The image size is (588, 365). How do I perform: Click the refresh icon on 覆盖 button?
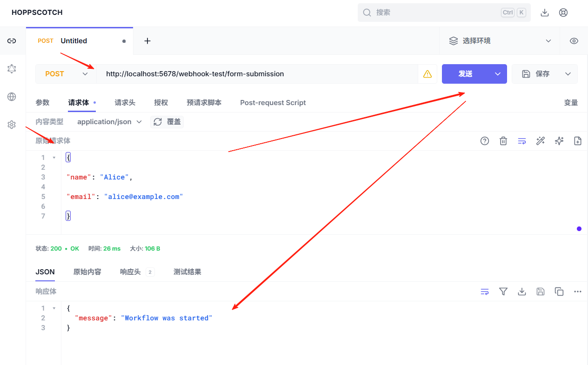(158, 122)
